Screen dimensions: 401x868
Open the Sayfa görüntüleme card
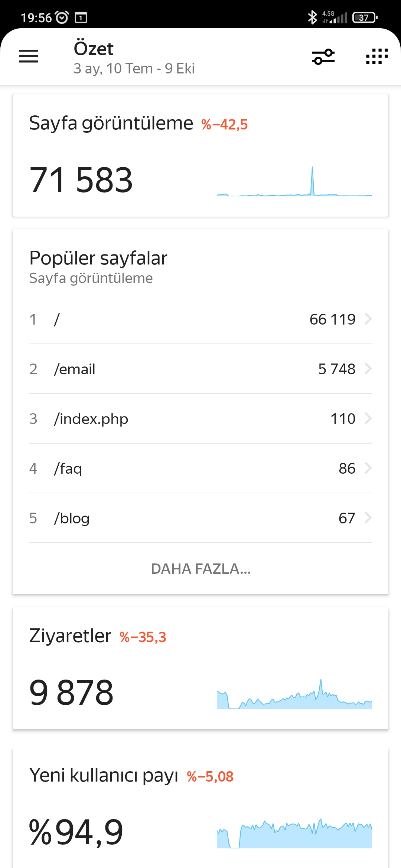(200, 155)
